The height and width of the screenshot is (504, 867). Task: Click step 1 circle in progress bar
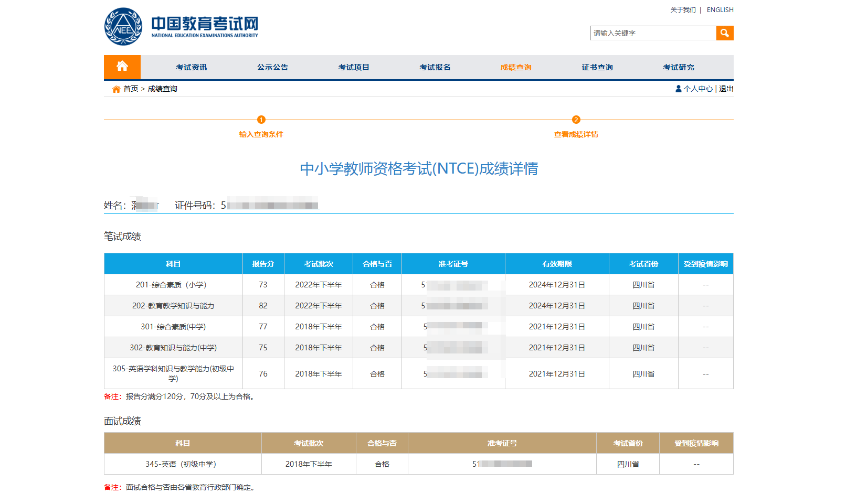pos(261,120)
